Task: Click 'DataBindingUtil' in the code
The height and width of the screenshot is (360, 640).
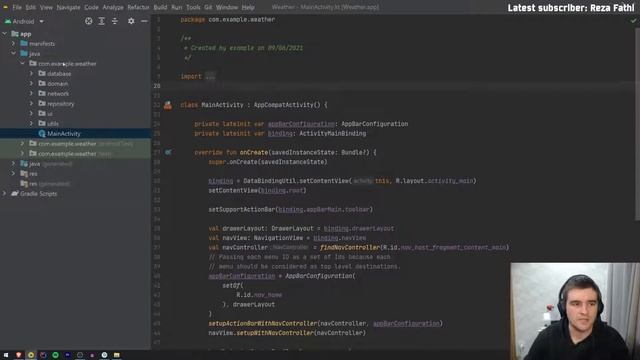Action: click(x=270, y=181)
